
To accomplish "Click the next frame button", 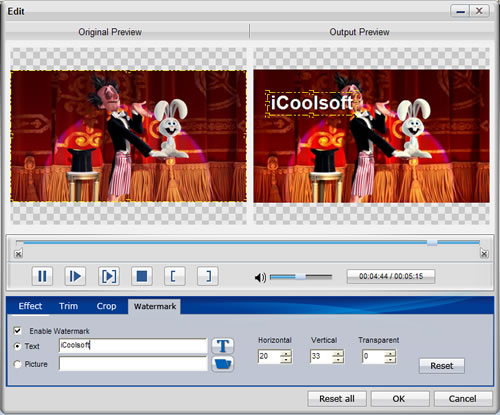I will pyautogui.click(x=109, y=276).
